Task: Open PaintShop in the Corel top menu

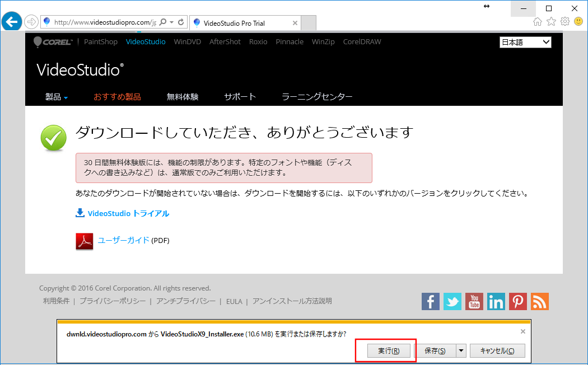Action: (x=100, y=41)
